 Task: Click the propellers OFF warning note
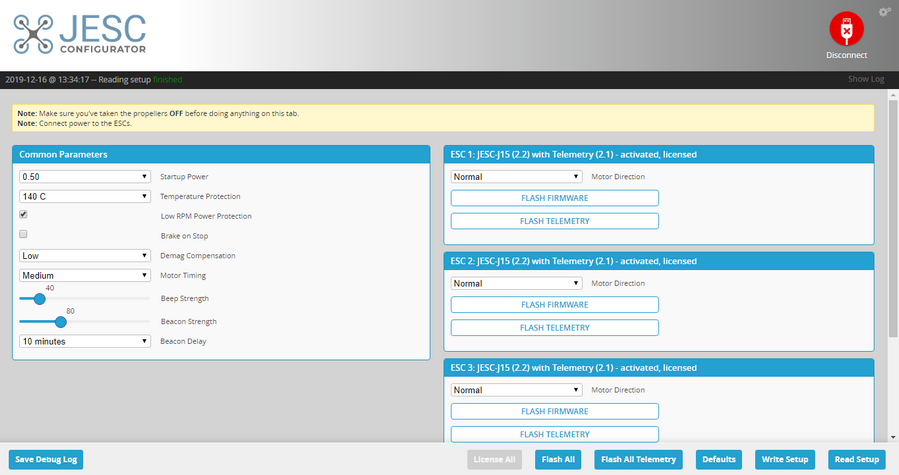point(158,114)
